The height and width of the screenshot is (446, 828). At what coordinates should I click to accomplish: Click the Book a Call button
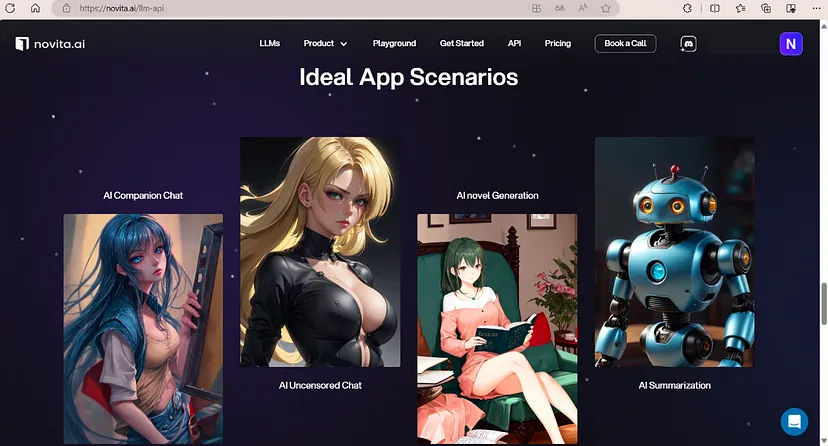tap(625, 43)
